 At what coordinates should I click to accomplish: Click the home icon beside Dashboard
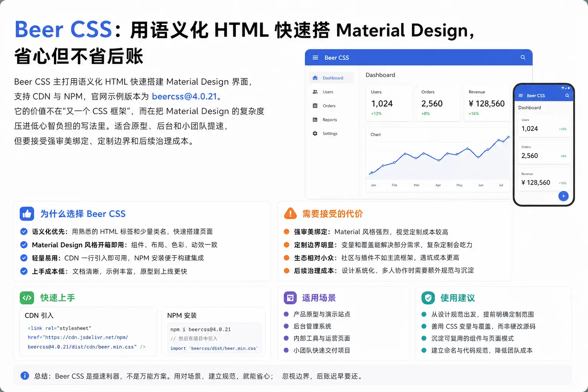(315, 78)
